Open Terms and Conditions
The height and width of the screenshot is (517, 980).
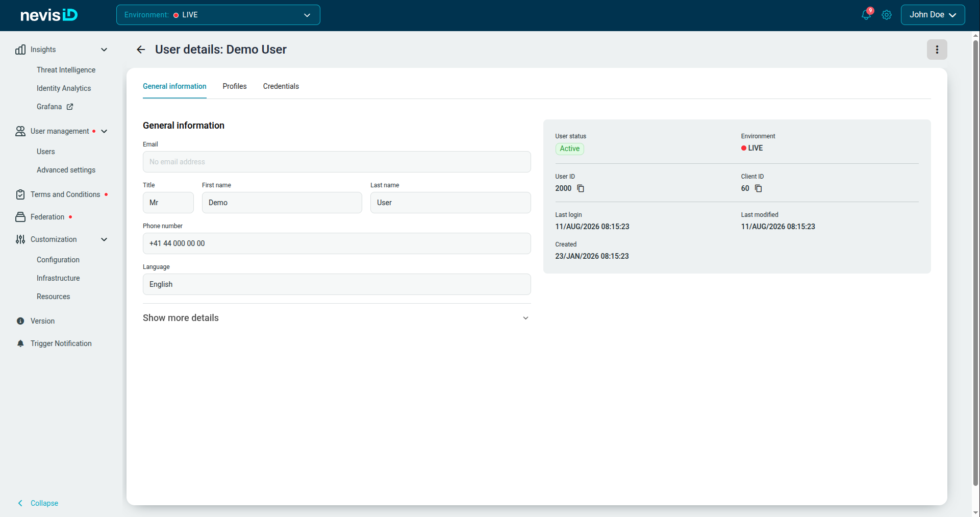tap(65, 194)
